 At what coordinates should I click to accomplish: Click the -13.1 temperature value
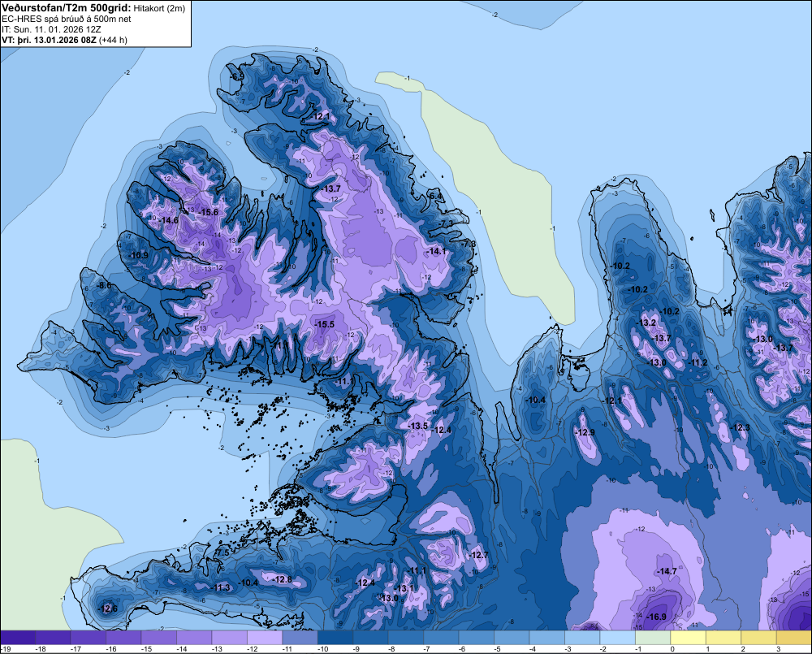pos(404,588)
